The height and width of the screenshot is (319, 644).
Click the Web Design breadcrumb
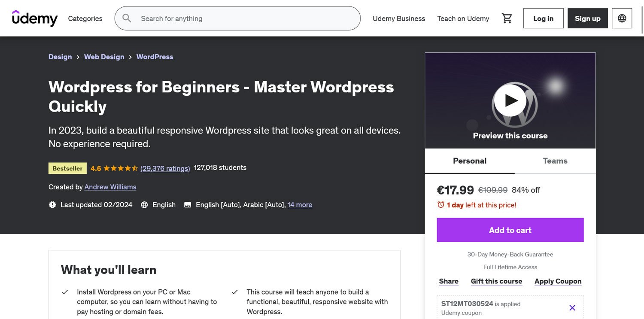[x=104, y=57]
